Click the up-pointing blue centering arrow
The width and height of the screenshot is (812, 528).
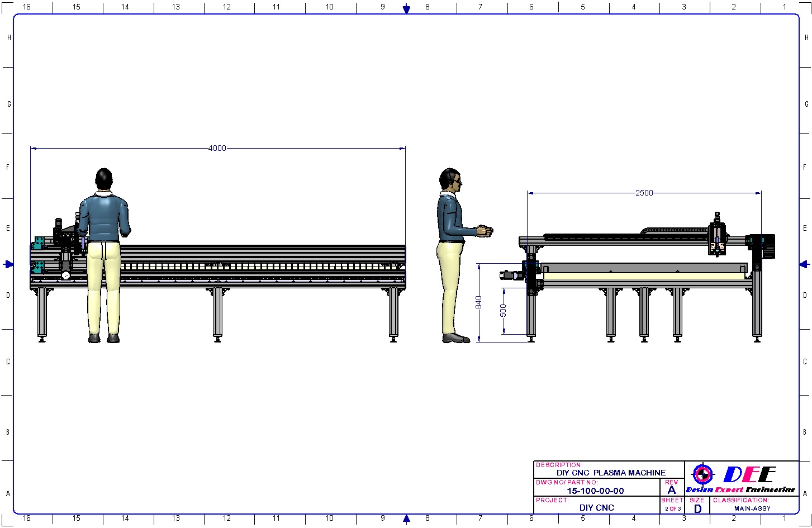coord(406,519)
